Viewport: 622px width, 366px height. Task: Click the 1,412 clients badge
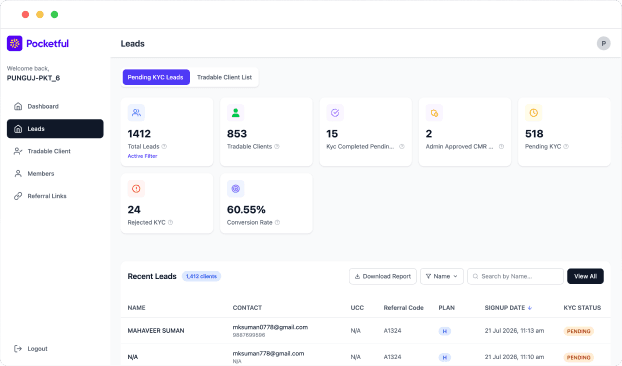(202, 276)
